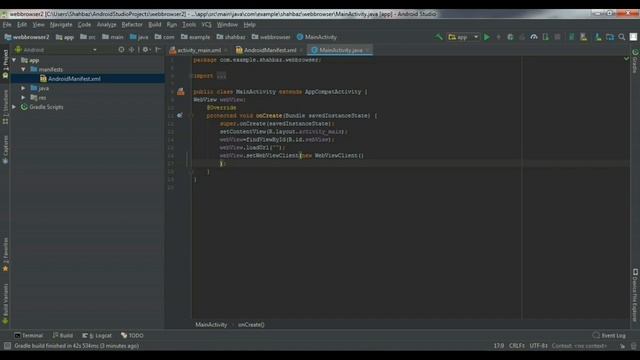Click the onCreate() breadcrumb below editor
This screenshot has width=640, height=360.
(251, 325)
